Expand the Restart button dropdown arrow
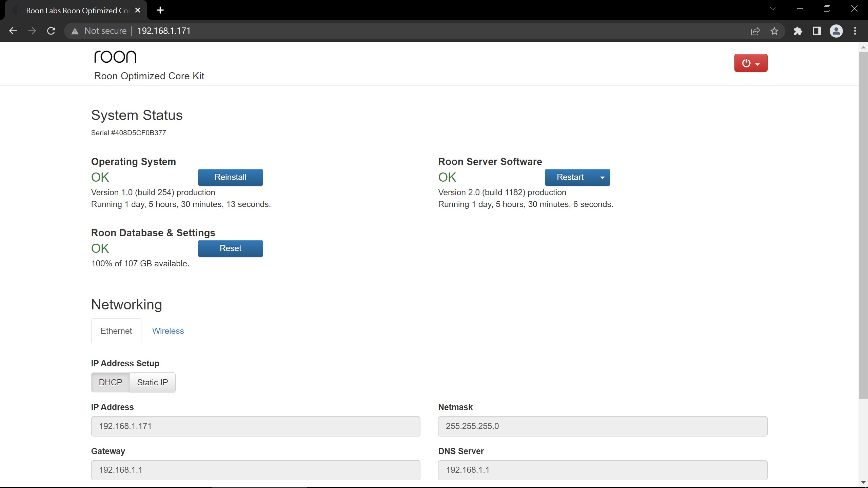 click(602, 178)
